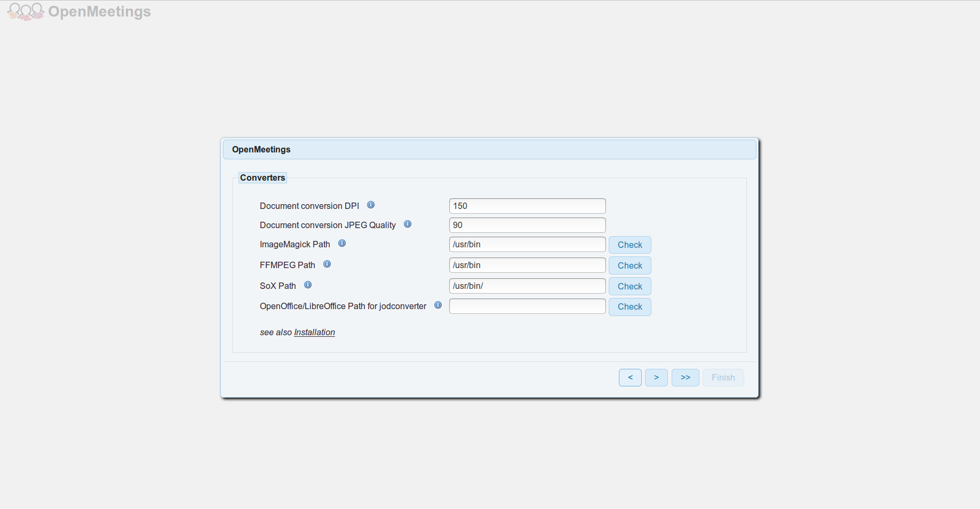Click the 'SoX Path' label

click(x=278, y=286)
